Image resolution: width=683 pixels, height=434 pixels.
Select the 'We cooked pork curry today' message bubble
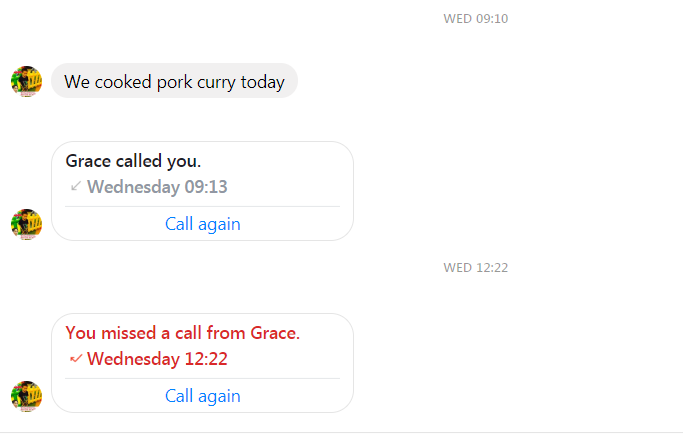(x=174, y=81)
